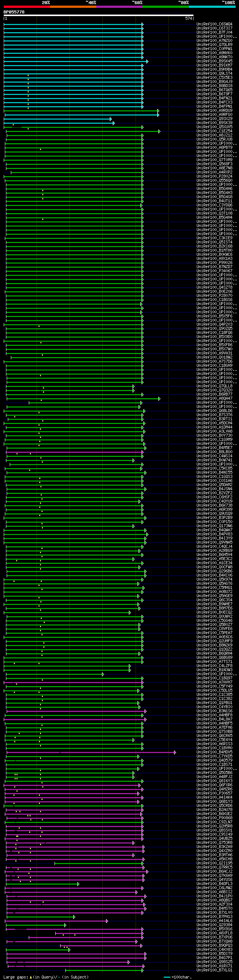Open hit UniRef100_Q9LST4
The height and width of the screenshot is (980, 239).
tap(214, 73)
